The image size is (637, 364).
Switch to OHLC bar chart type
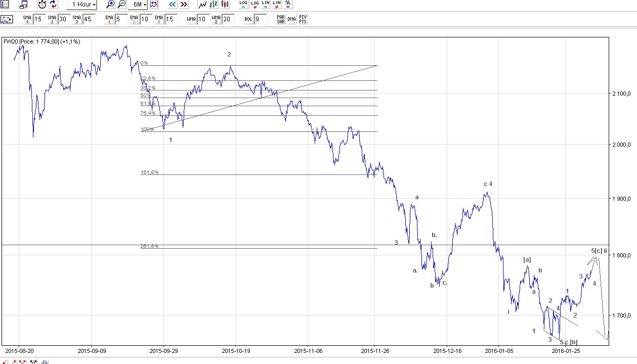[214, 5]
